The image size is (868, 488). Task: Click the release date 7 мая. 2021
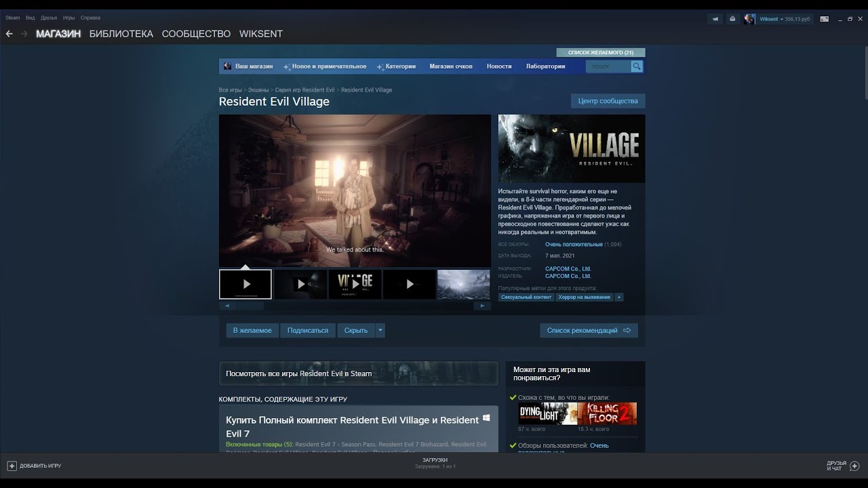coord(560,256)
